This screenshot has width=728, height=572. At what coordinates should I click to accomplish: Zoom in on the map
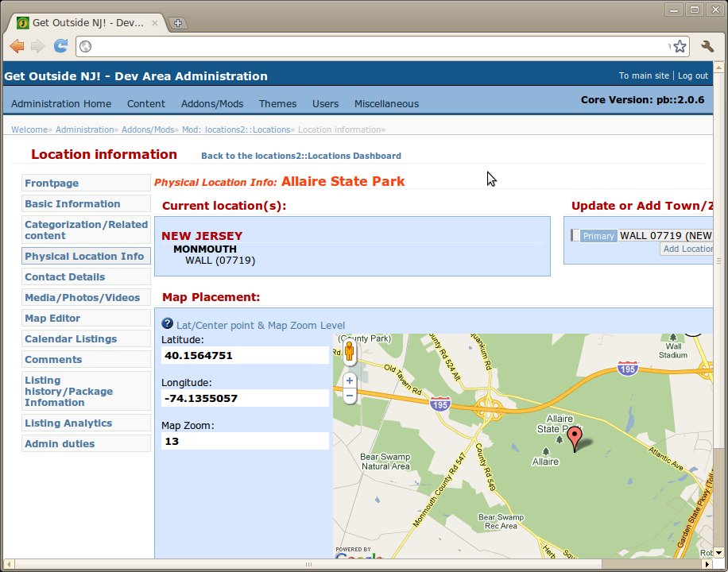point(349,381)
